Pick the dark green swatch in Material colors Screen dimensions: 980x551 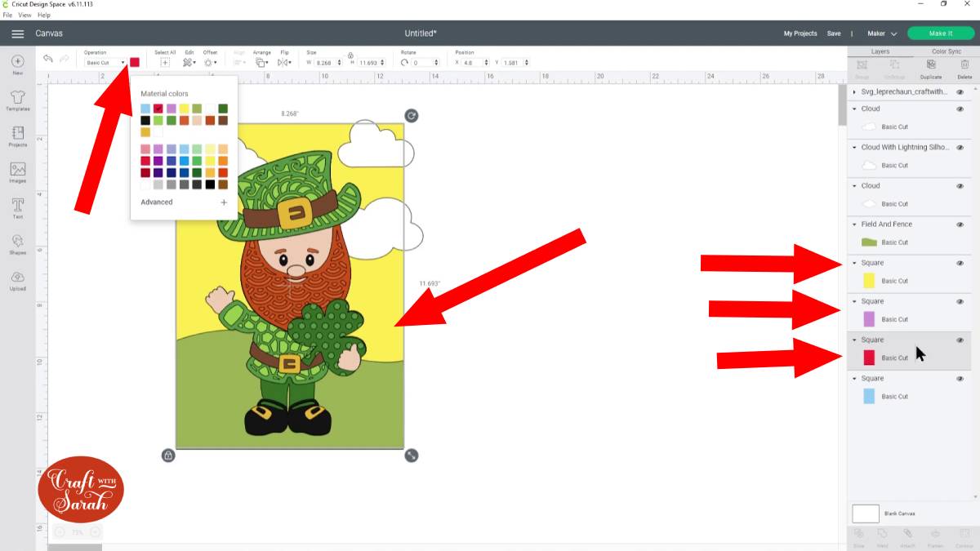pos(222,108)
